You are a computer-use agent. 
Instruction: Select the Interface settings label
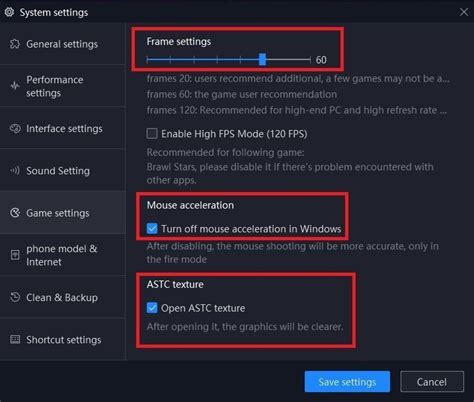tap(64, 129)
